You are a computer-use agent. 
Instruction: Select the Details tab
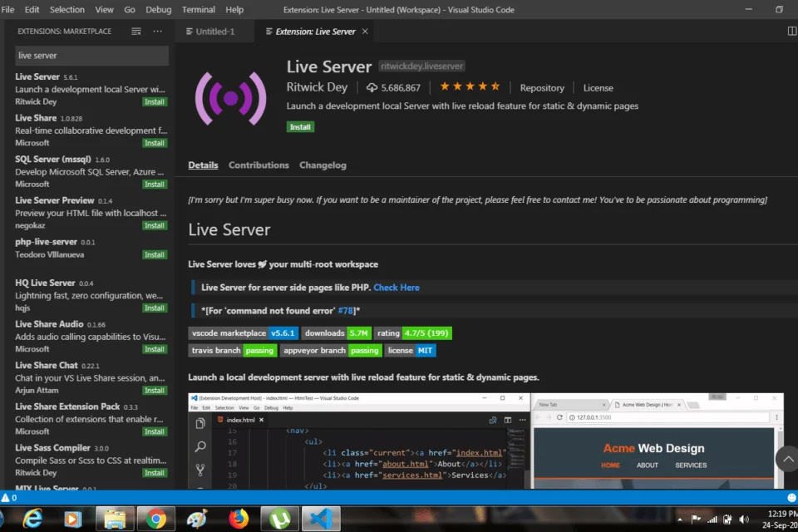tap(203, 165)
